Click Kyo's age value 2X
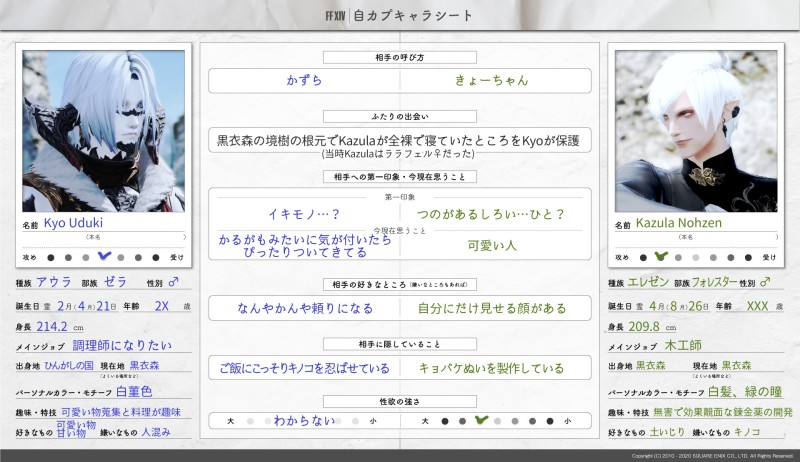The image size is (800, 462). coord(162,306)
